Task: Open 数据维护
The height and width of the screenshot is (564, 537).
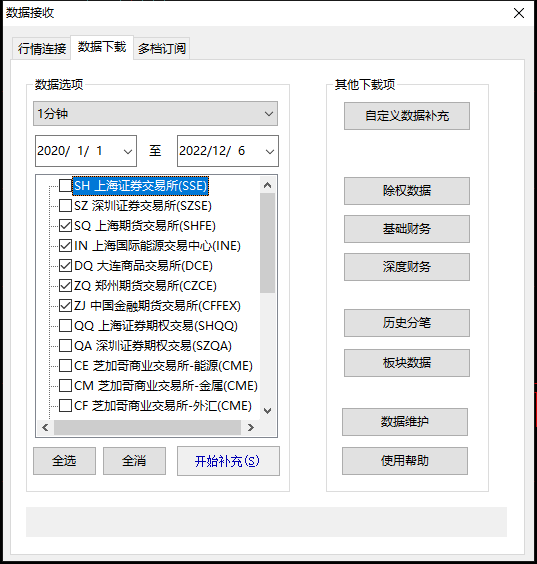Action: [405, 422]
